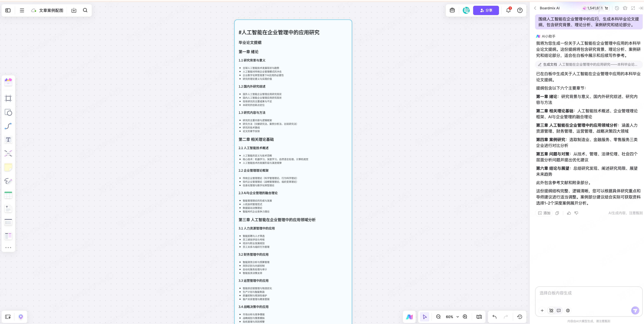The width and height of the screenshot is (644, 324).
Task: Select the list outline tool in left toolbar
Action: [8, 222]
